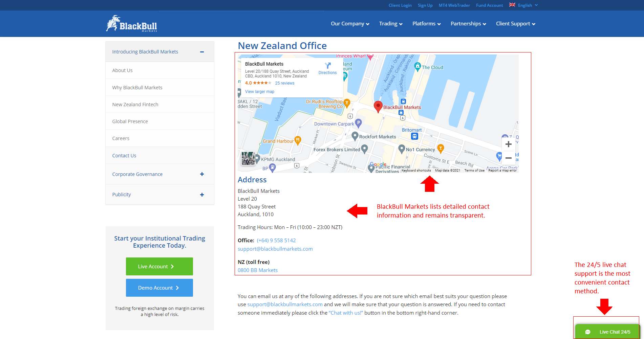The image size is (644, 339).
Task: Open the map Terms of Use
Action: (474, 171)
